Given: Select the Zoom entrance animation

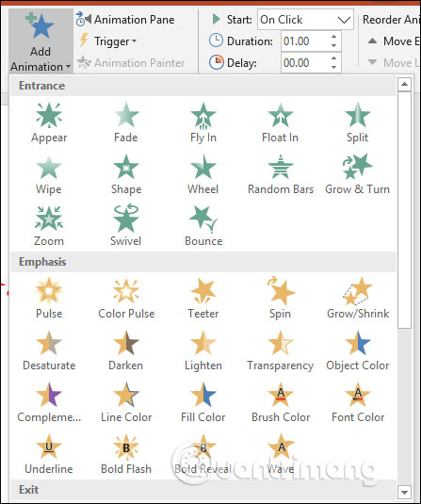Looking at the screenshot, I should [x=49, y=226].
